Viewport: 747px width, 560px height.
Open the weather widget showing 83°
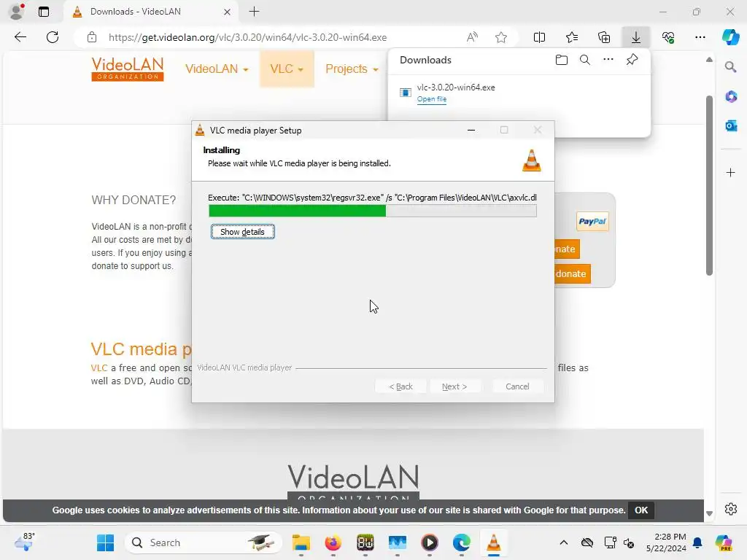(24, 542)
